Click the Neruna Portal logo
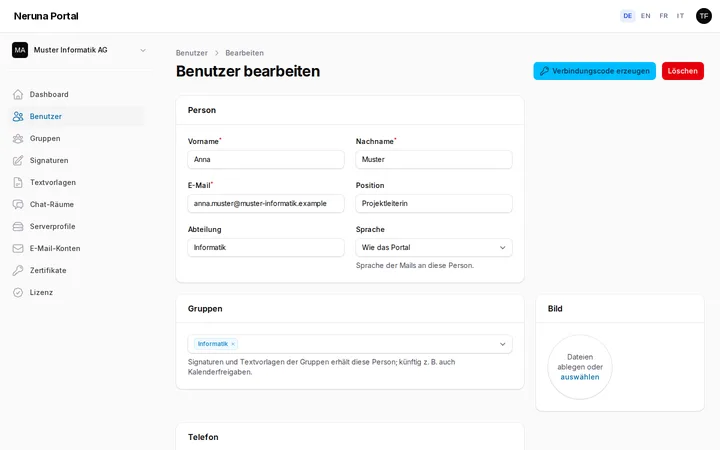 46,16
